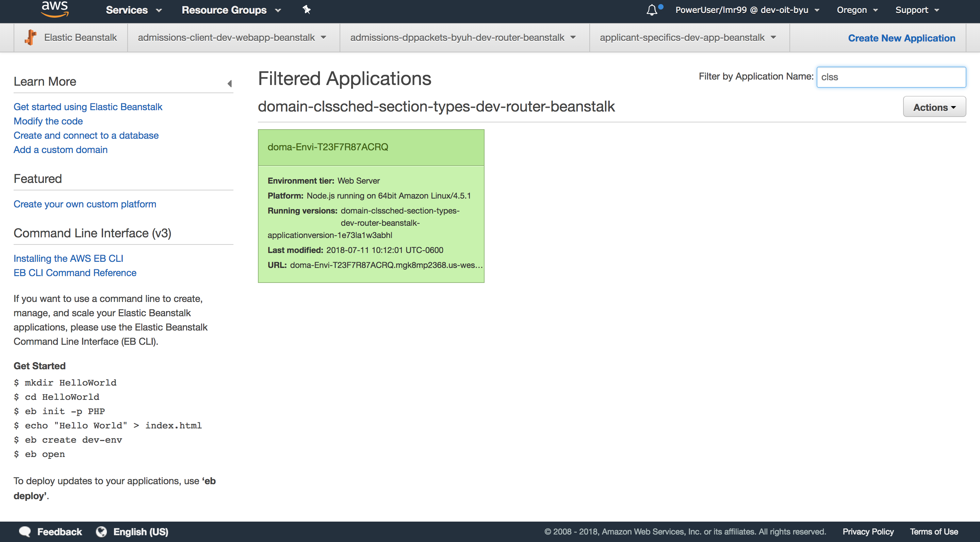The height and width of the screenshot is (542, 980).
Task: Open Create your own custom platform link
Action: 85,204
